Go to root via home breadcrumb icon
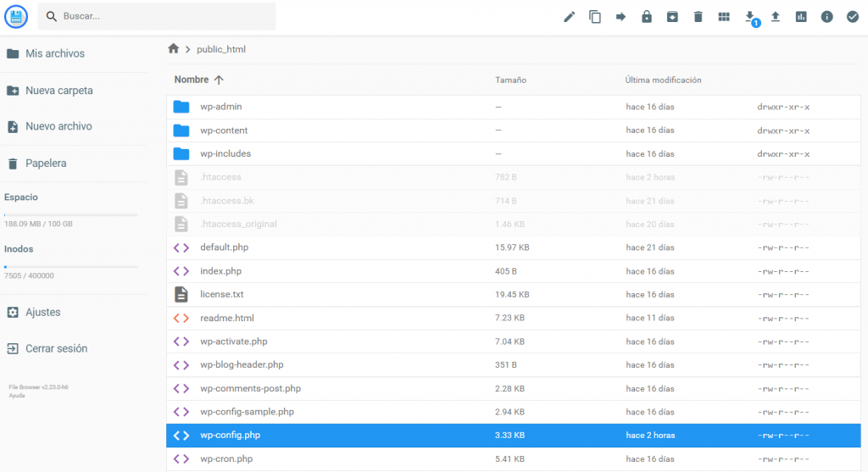 174,49
